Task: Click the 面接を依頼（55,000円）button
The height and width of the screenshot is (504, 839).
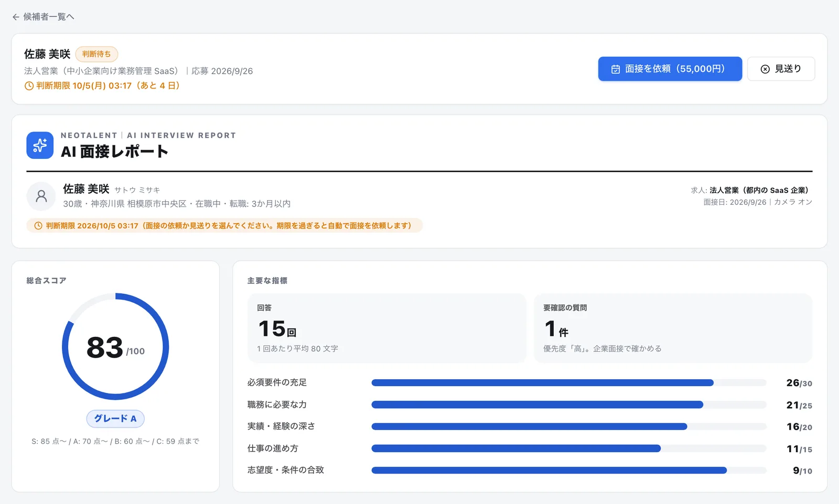Action: (x=670, y=69)
